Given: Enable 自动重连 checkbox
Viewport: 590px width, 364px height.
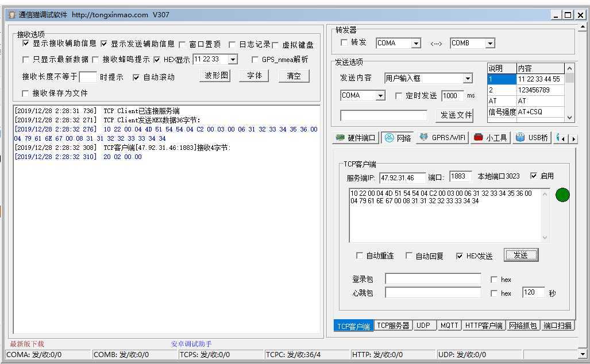Looking at the screenshot, I should coord(360,255).
